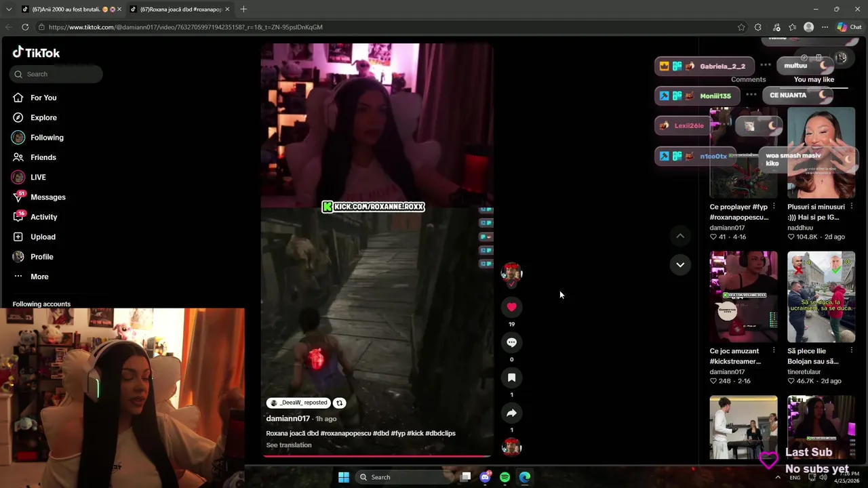
Task: Open Discord from the taskbar
Action: pos(485,477)
